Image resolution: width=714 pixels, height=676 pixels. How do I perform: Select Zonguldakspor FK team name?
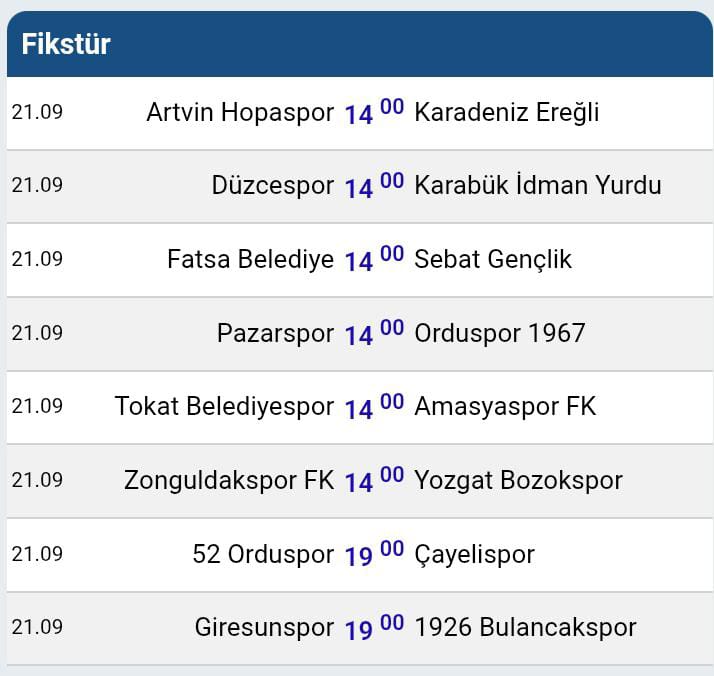click(229, 480)
